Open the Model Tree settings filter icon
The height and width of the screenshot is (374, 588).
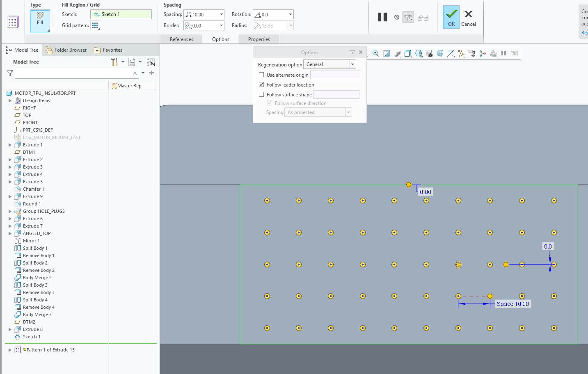114,62
